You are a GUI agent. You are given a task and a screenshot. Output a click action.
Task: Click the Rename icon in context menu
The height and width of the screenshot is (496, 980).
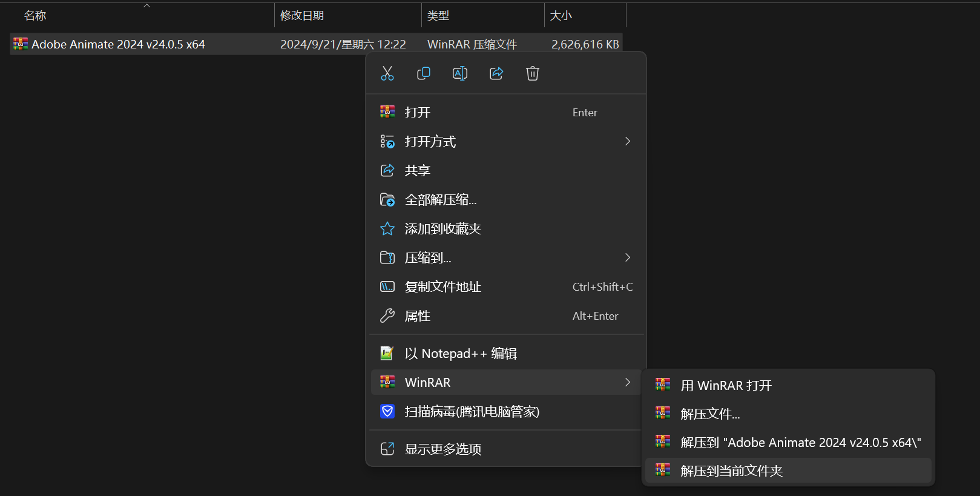(460, 73)
